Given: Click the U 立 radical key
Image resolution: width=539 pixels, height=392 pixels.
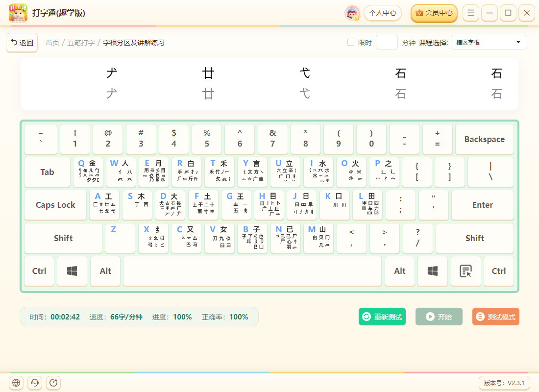Looking at the screenshot, I should (x=285, y=172).
